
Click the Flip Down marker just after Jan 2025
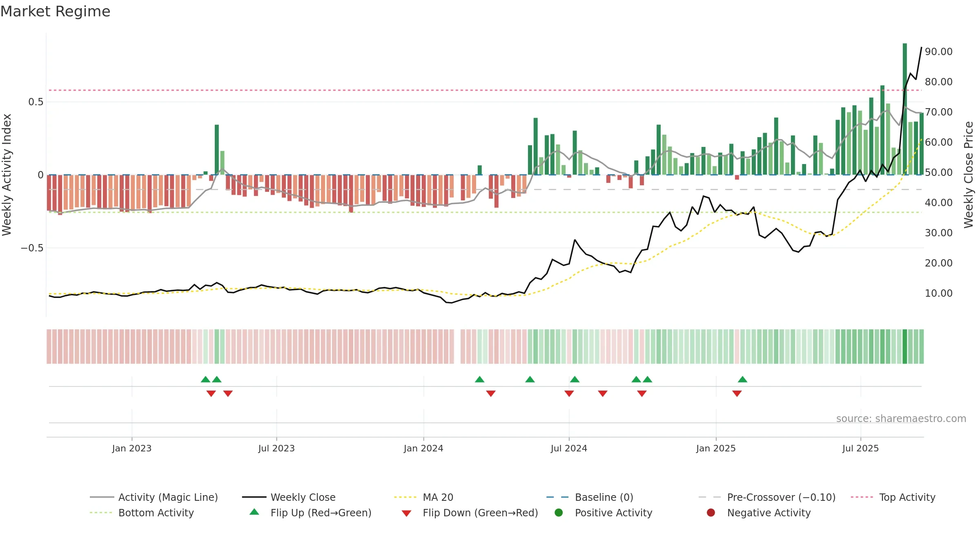pos(737,393)
